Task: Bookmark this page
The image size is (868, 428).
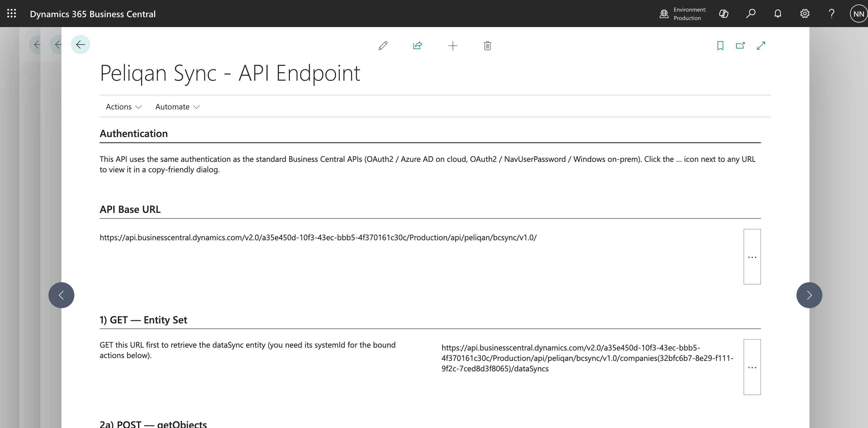Action: (x=720, y=45)
